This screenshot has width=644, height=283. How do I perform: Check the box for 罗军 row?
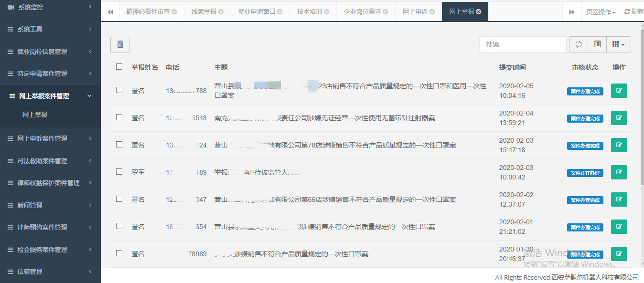[119, 171]
